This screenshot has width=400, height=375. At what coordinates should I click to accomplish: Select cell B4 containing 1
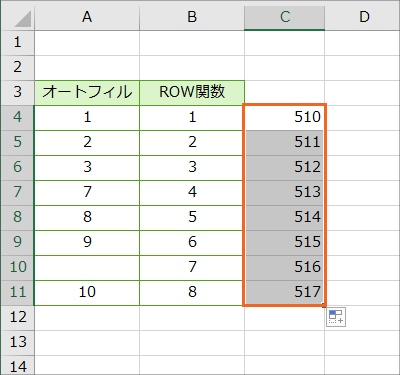(x=192, y=118)
